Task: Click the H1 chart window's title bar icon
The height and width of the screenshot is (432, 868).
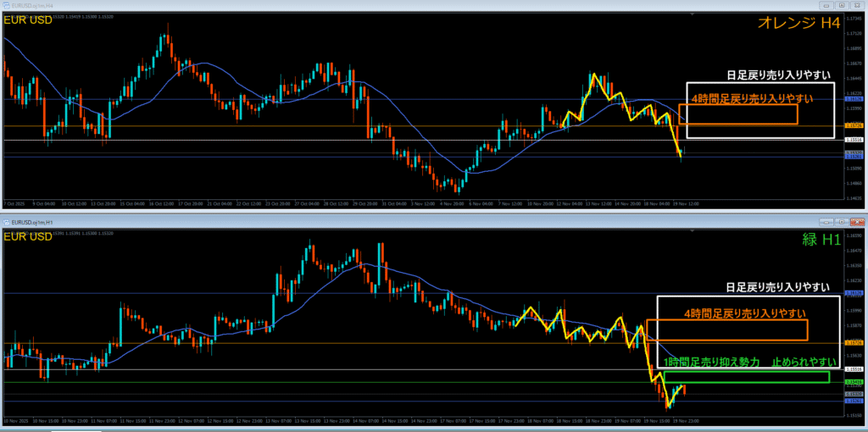Action: (x=6, y=221)
